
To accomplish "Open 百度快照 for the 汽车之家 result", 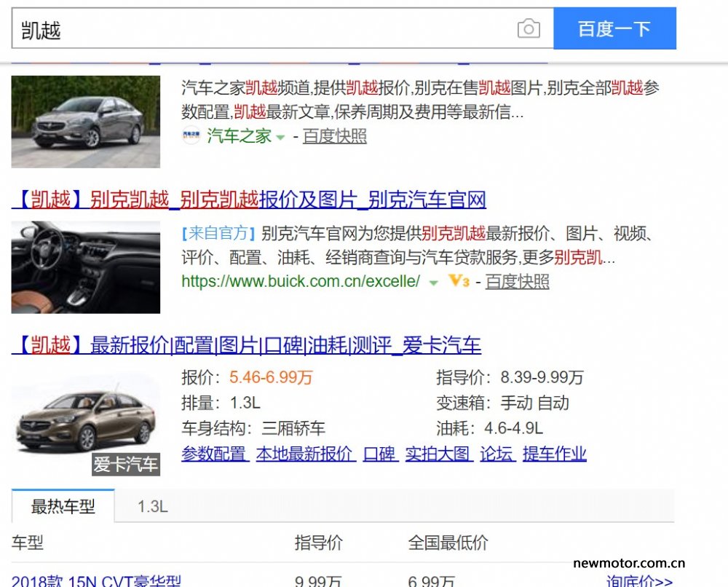I will pyautogui.click(x=335, y=136).
